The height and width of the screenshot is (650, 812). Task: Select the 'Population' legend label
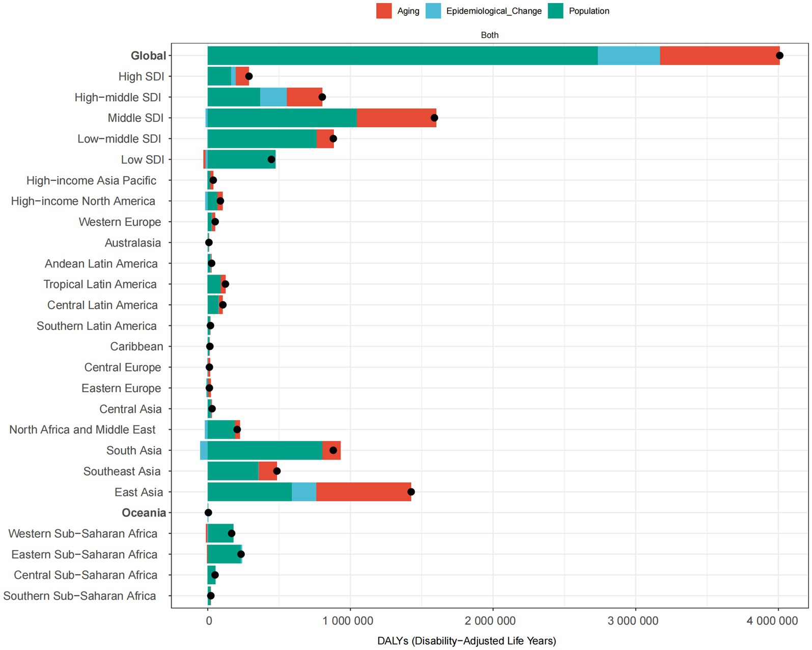589,11
